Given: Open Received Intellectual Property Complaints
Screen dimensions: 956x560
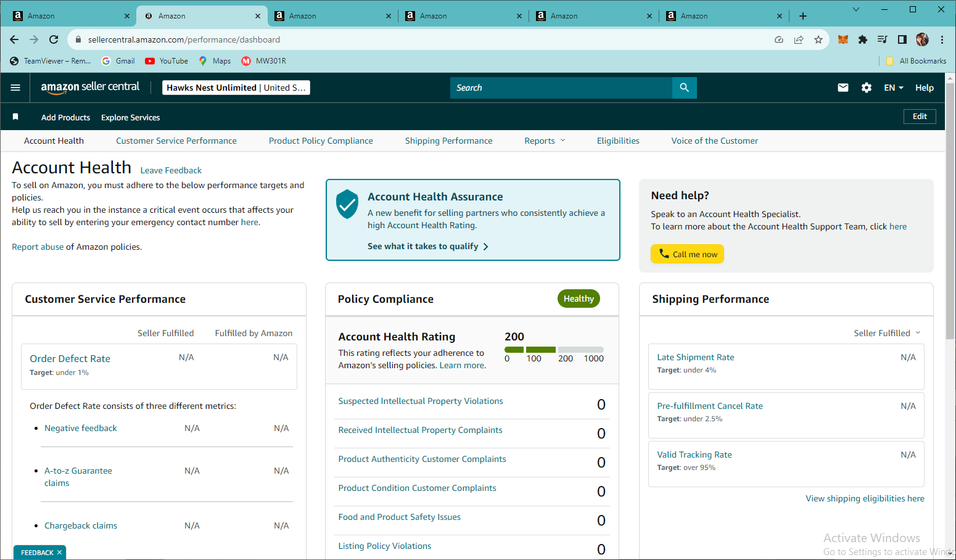Looking at the screenshot, I should tap(420, 430).
